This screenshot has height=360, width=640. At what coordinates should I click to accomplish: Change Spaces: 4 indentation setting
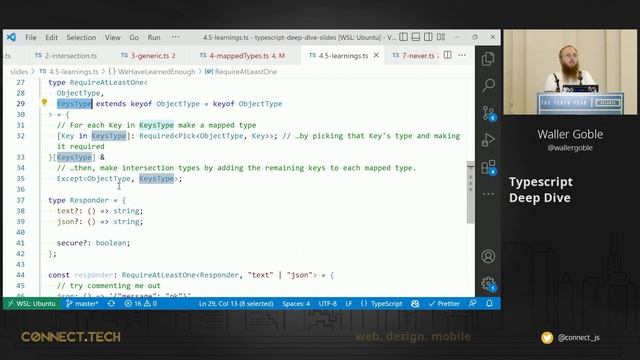(x=296, y=304)
